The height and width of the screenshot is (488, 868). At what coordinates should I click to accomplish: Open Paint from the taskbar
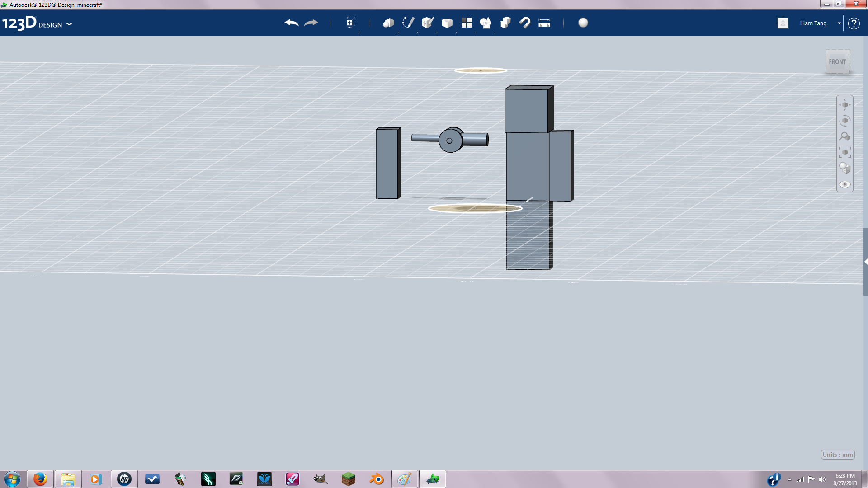pyautogui.click(x=405, y=479)
